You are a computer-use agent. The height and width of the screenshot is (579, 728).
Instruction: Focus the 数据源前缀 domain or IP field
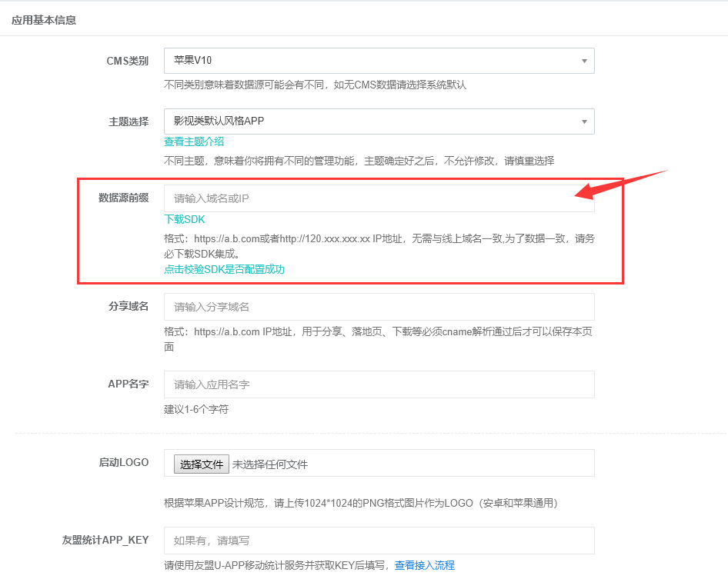[x=379, y=198]
